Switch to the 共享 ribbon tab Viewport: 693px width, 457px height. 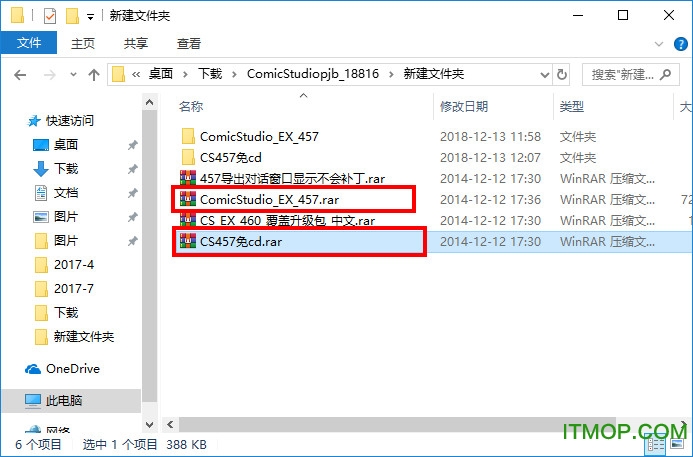pos(136,43)
